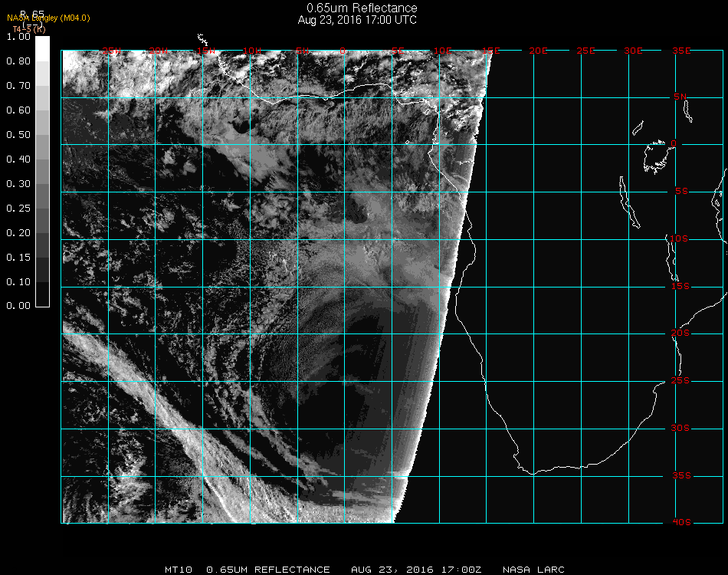Click the 35E longitude label

click(681, 51)
